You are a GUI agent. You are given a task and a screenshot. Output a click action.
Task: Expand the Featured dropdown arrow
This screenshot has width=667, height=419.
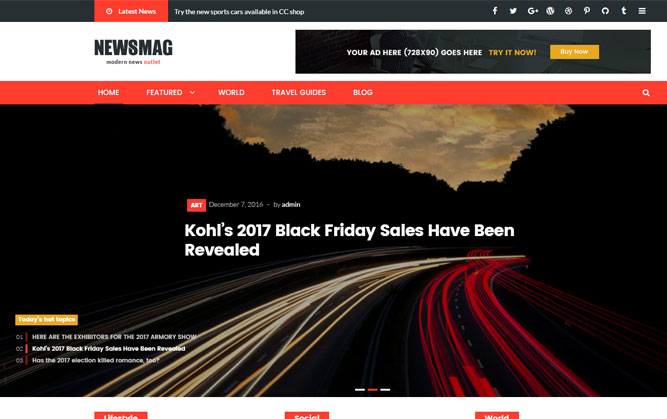click(192, 93)
